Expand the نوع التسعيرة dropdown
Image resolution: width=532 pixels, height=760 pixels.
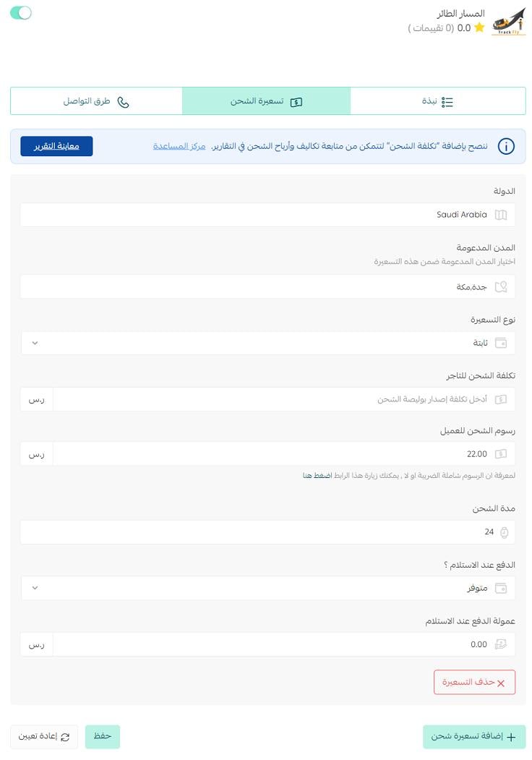[x=267, y=343]
